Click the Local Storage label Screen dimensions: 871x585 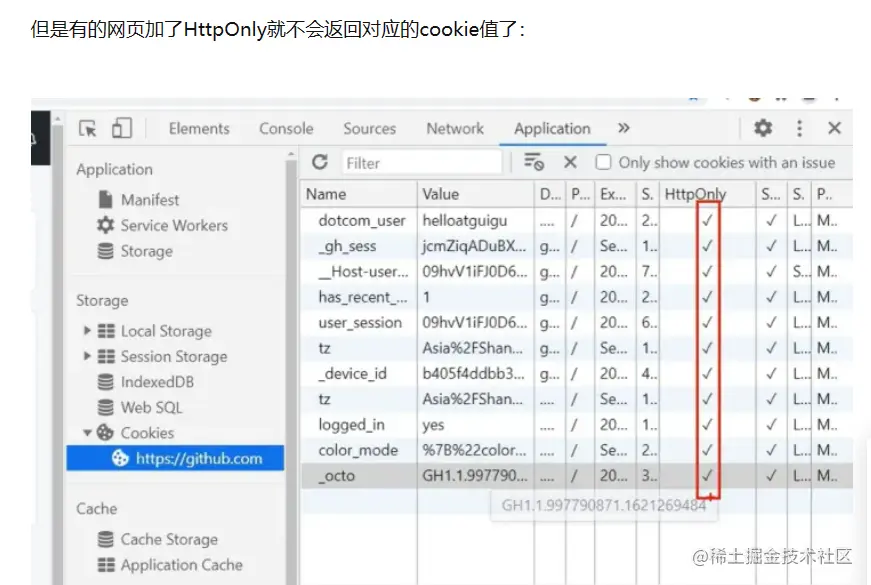point(166,331)
